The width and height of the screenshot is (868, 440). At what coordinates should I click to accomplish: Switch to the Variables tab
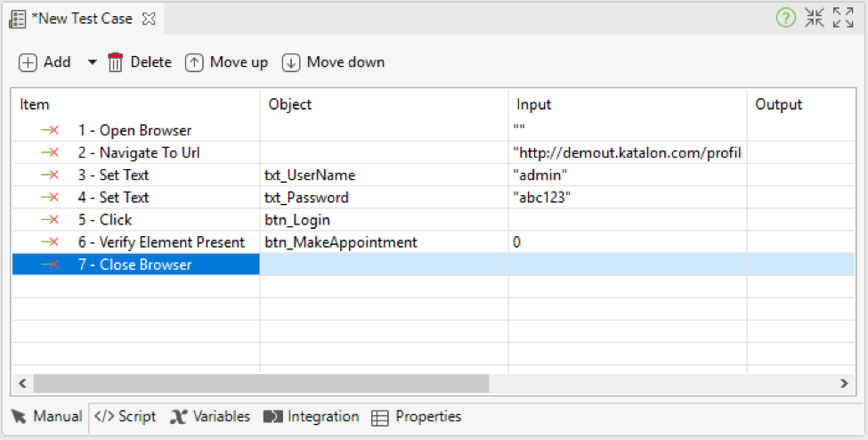210,416
